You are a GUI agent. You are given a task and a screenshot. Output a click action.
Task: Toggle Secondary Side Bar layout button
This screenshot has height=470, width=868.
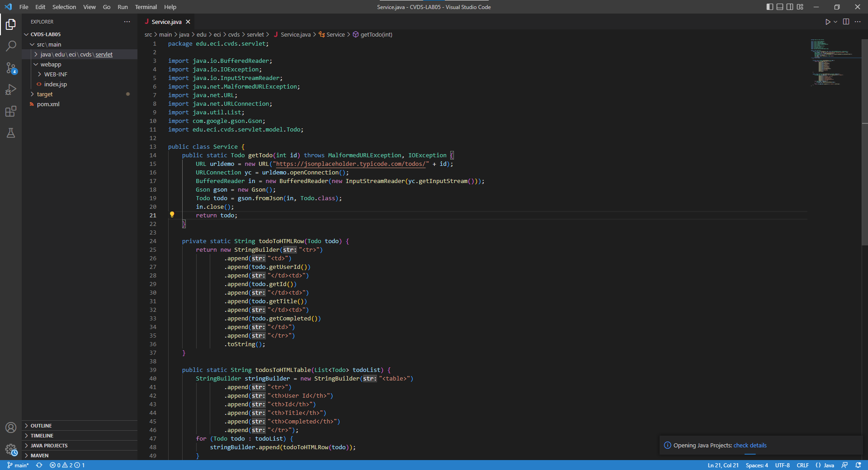pos(790,7)
